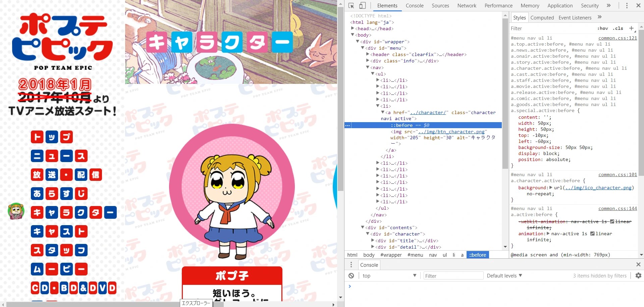This screenshot has width=644, height=307.
Task: Select the ::before breadcrumb
Action: point(478,255)
